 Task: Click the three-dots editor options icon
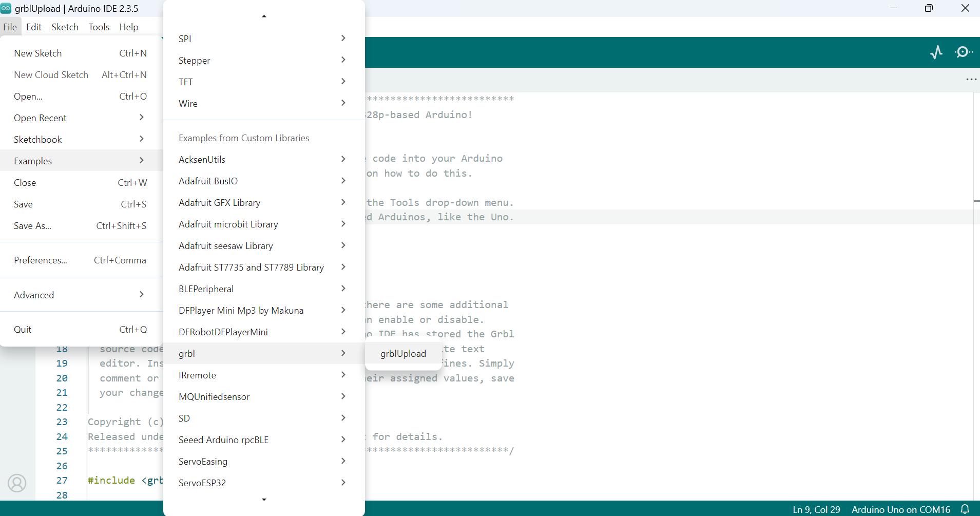[971, 80]
